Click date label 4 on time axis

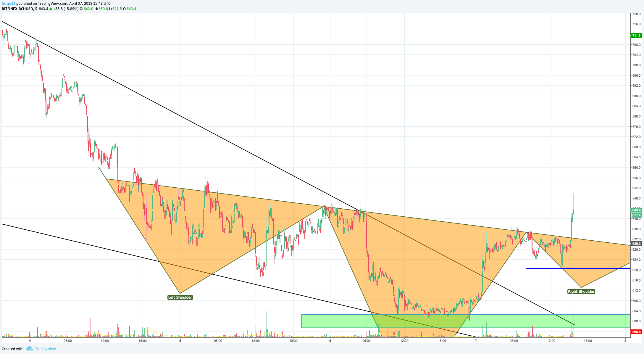click(30, 341)
